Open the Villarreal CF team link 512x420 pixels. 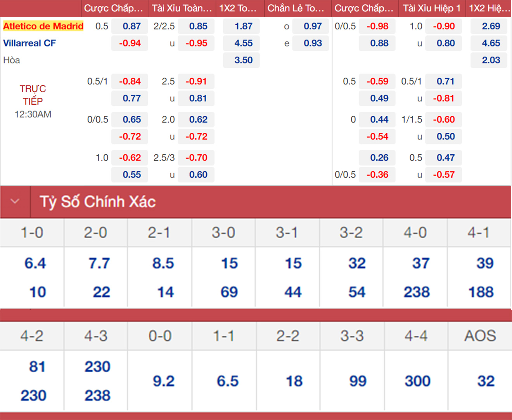(29, 43)
